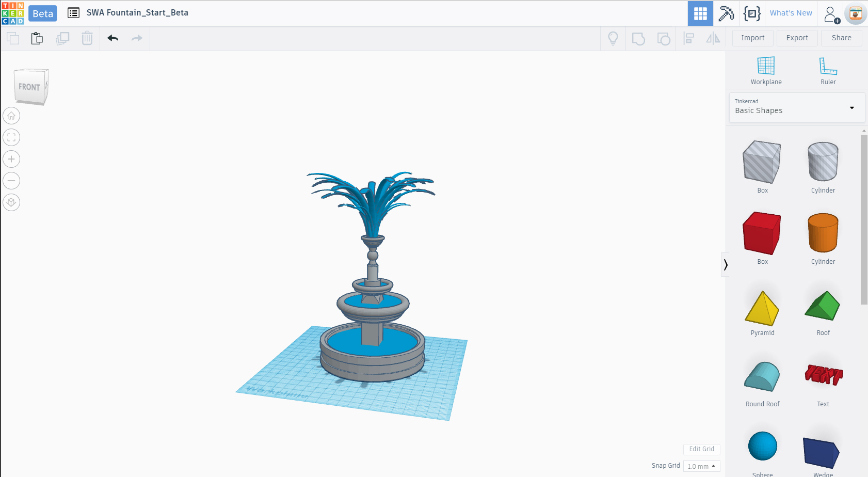Open the user profile avatar
Image resolution: width=868 pixels, height=477 pixels.
point(856,14)
